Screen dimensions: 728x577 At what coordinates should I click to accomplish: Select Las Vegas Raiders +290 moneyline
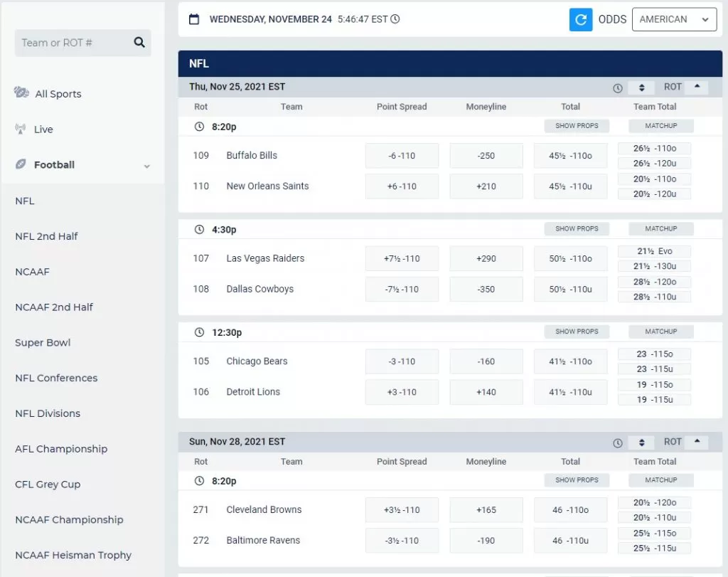(x=486, y=258)
